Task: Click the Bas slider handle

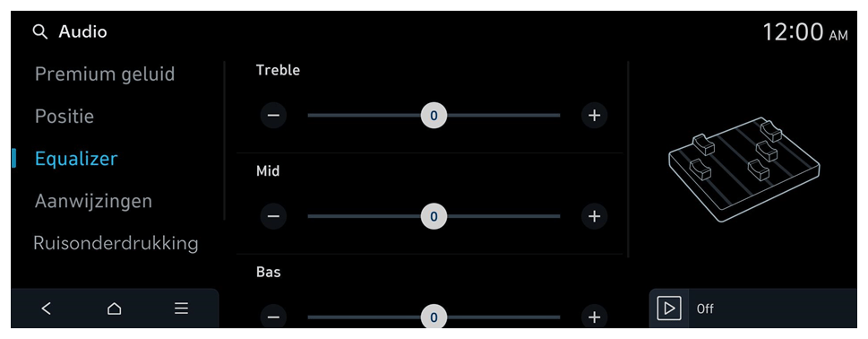Action: coord(434,317)
